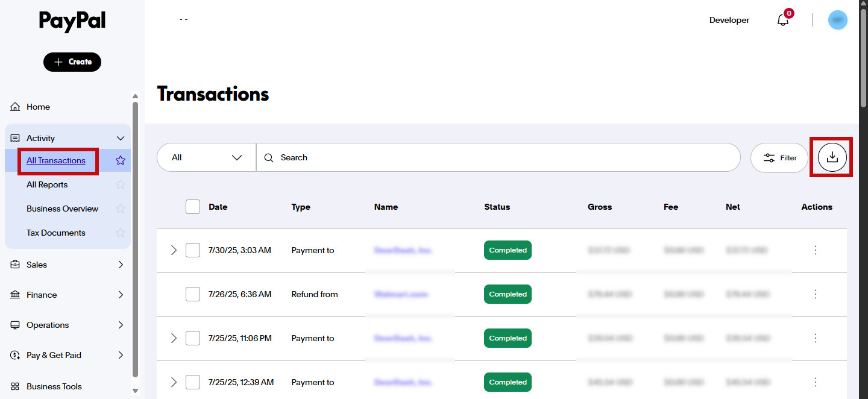Star the All Reports shortcut
The width and height of the screenshot is (868, 399).
pos(121,184)
